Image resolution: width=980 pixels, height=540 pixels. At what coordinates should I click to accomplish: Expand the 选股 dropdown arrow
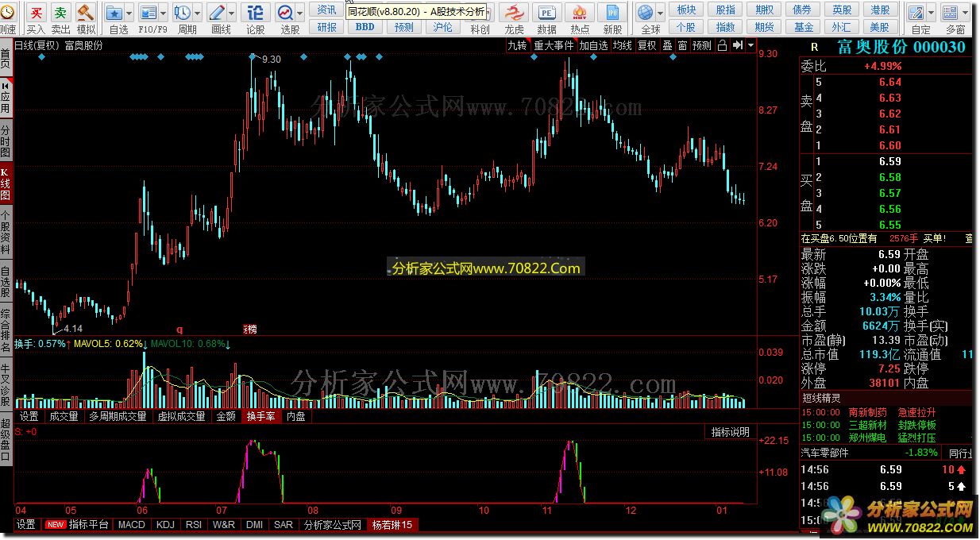(300, 13)
